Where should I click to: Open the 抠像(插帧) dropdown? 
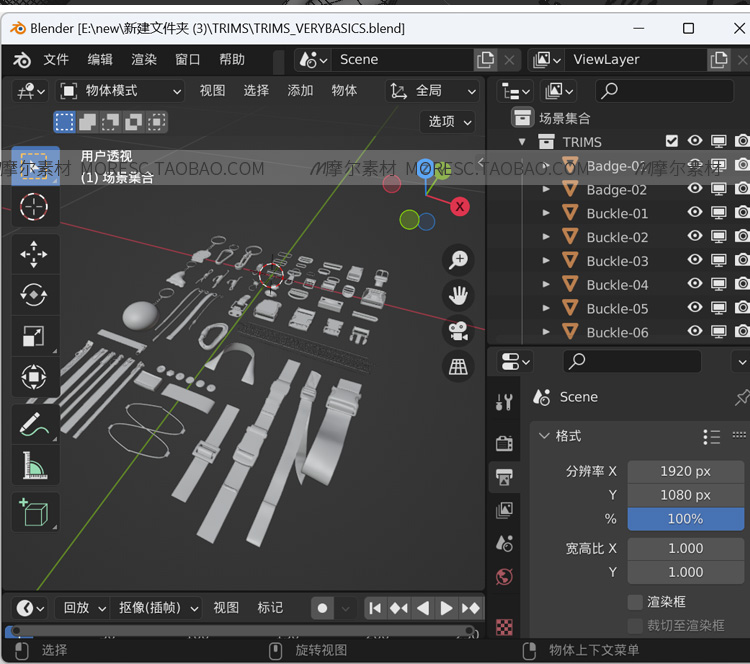(156, 609)
